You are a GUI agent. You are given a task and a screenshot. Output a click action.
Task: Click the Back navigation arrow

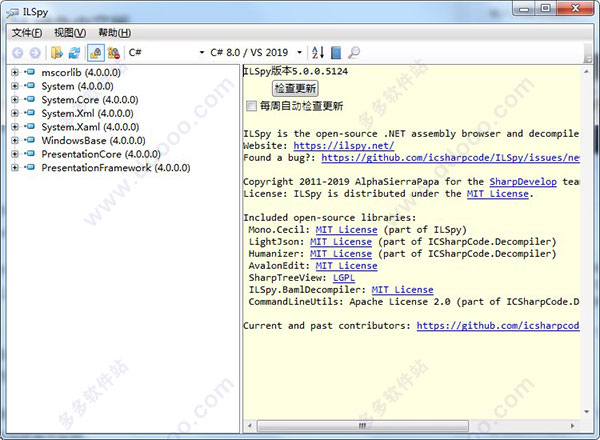(x=18, y=53)
